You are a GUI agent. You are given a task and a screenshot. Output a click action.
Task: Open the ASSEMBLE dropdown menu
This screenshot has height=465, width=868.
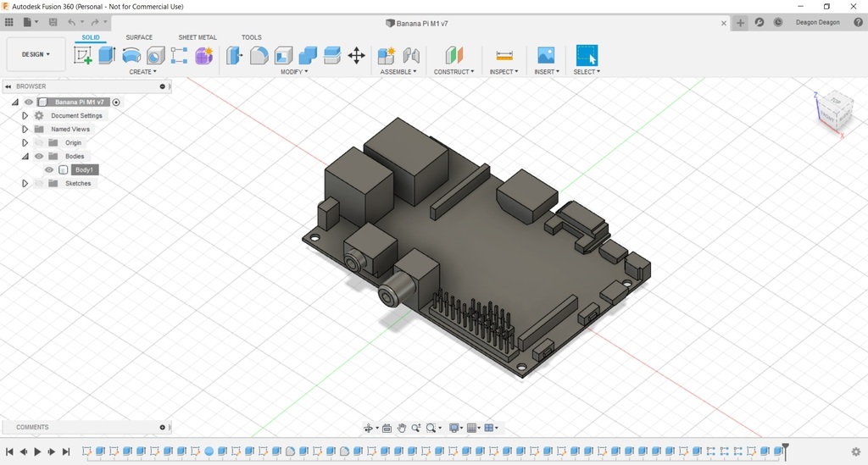pos(398,72)
